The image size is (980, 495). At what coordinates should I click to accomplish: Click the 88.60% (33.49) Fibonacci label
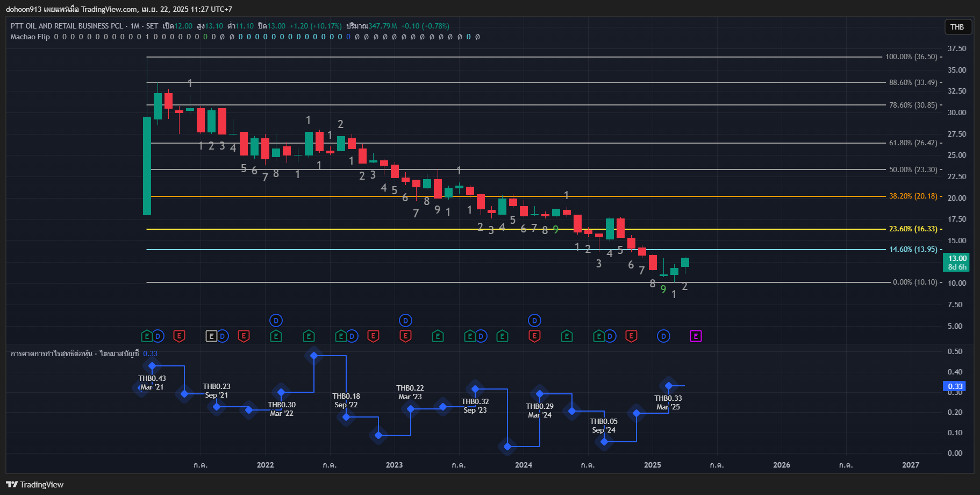pyautogui.click(x=913, y=82)
